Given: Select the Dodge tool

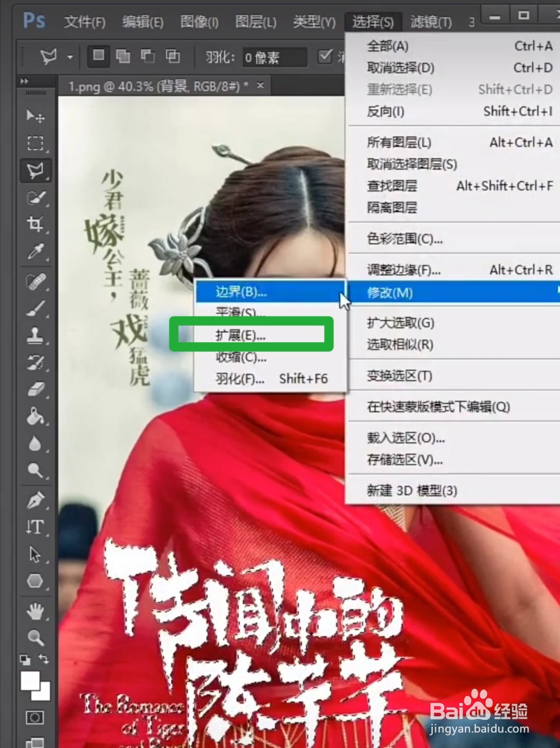Looking at the screenshot, I should point(35,471).
